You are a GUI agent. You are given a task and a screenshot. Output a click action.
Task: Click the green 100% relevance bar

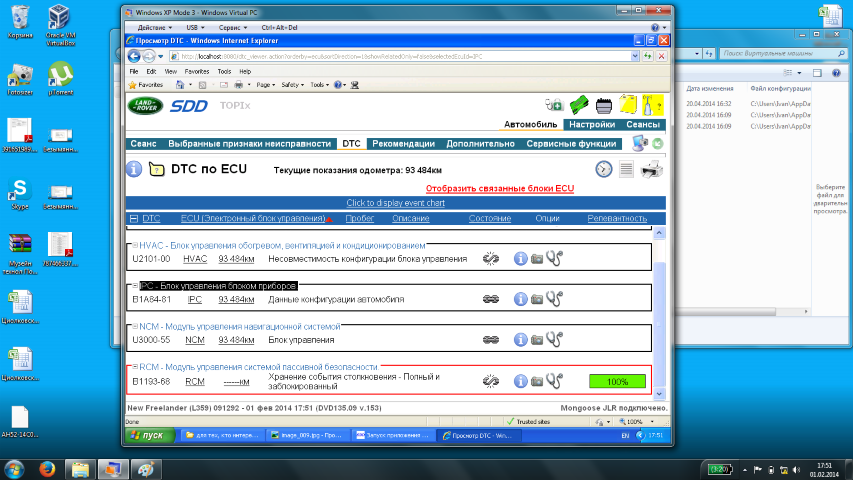(x=617, y=381)
